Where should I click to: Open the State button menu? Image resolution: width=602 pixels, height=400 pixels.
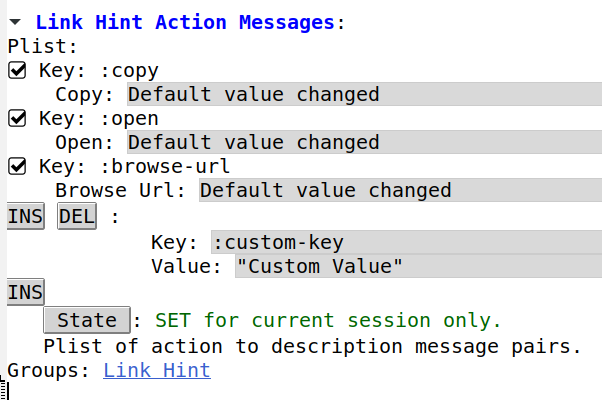87,320
